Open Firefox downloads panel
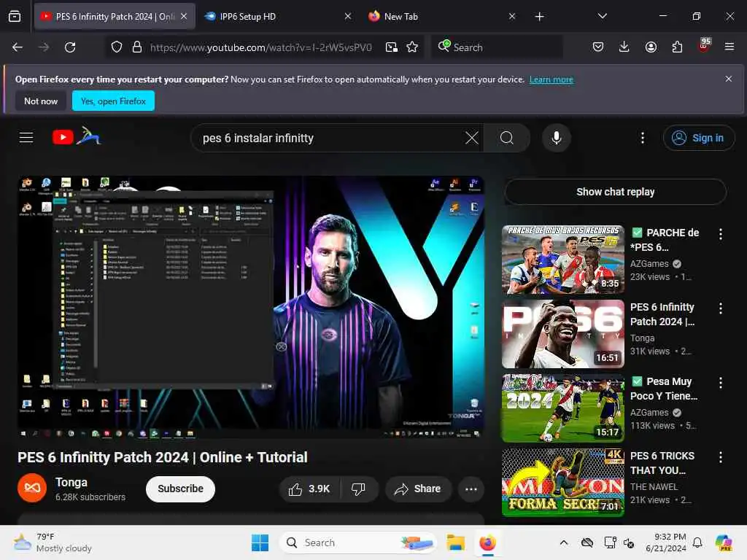 pyautogui.click(x=624, y=47)
